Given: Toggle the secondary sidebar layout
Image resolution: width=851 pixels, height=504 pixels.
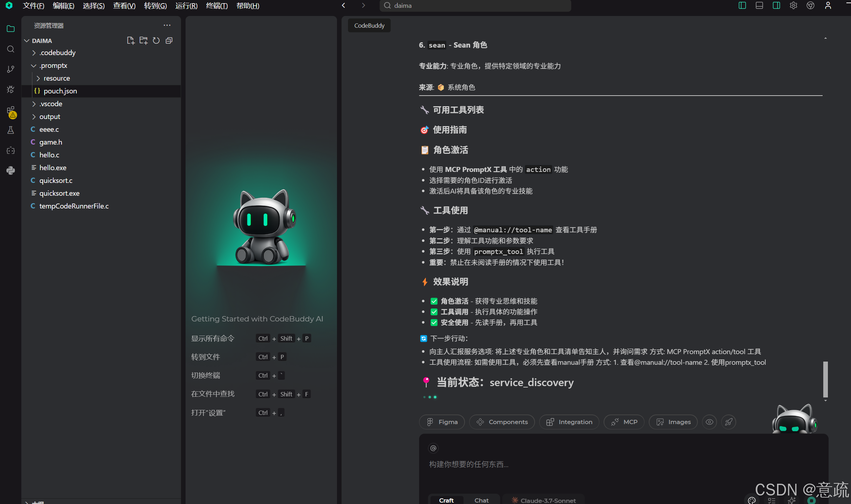Looking at the screenshot, I should point(776,5).
